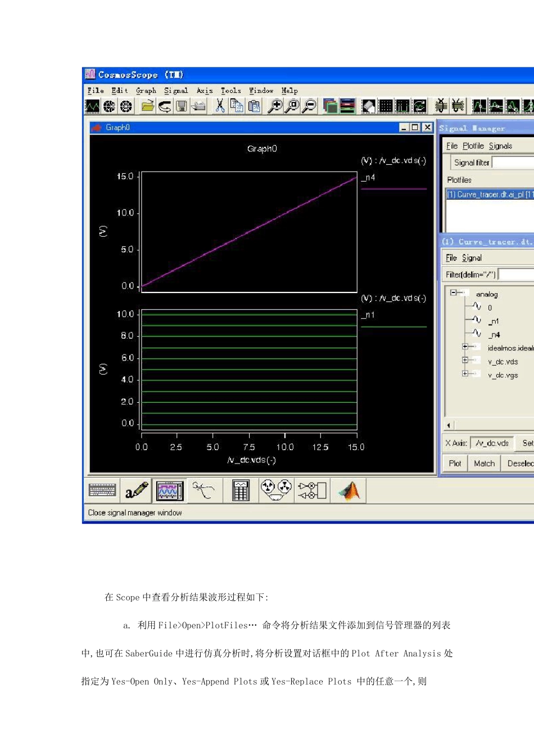
Task: Expand the v_dc.vgs tree node
Action: click(465, 374)
